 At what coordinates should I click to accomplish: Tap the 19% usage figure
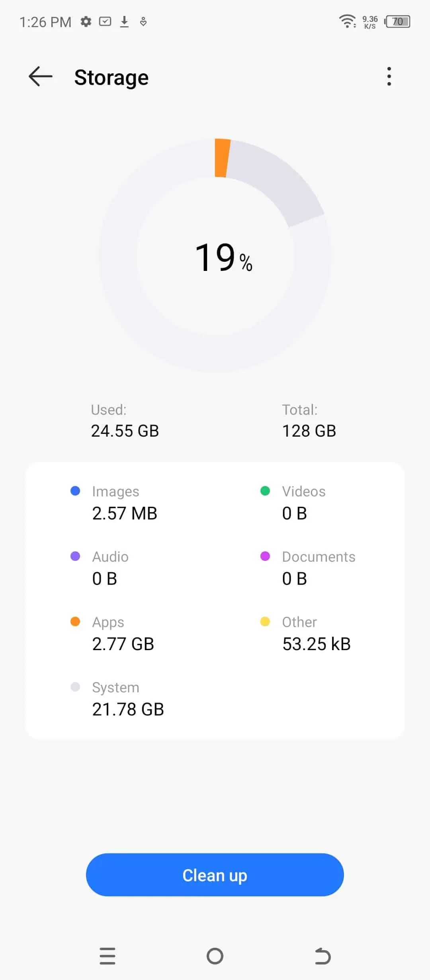point(223,257)
